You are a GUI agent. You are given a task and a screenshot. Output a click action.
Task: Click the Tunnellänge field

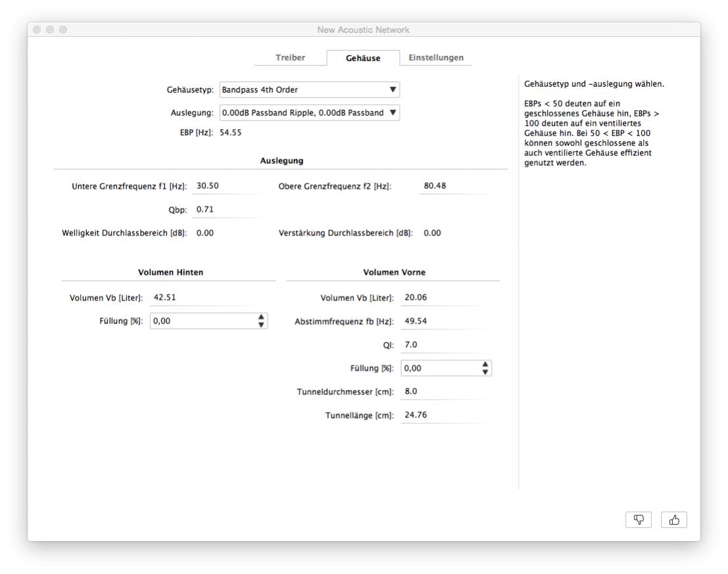tap(445, 416)
